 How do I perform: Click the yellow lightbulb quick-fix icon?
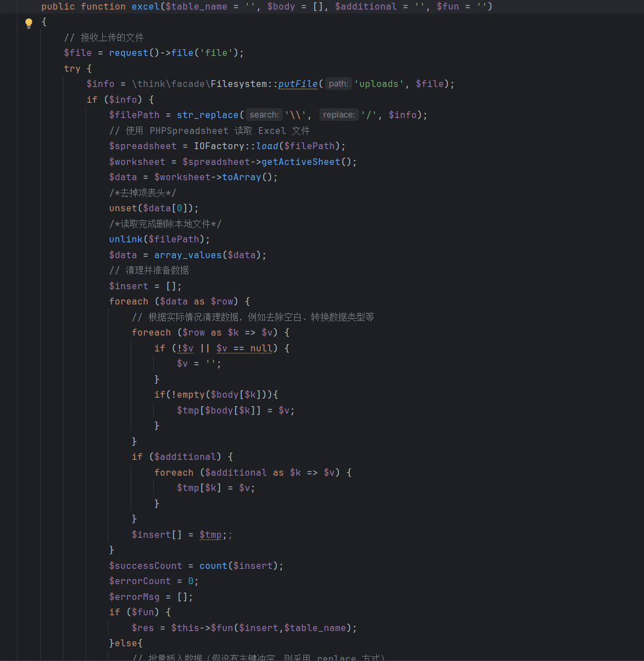[x=29, y=23]
